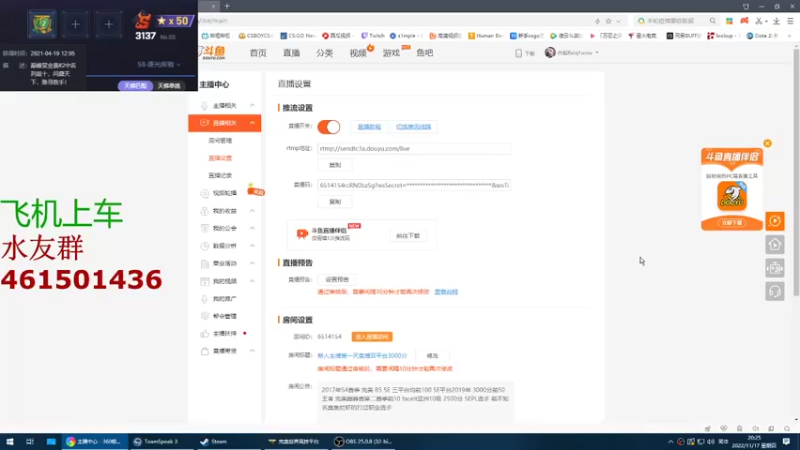Open the blue help link in live preview notice

click(446, 292)
